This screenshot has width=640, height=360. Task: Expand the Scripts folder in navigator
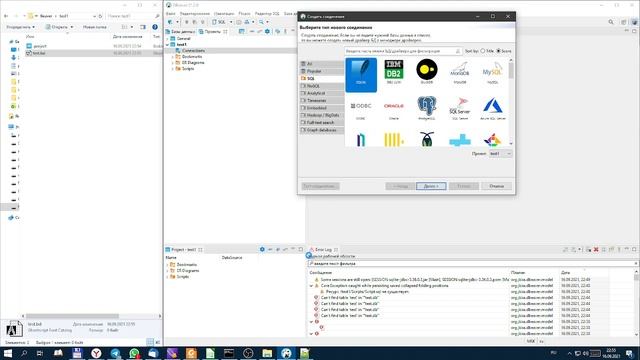tap(173, 69)
